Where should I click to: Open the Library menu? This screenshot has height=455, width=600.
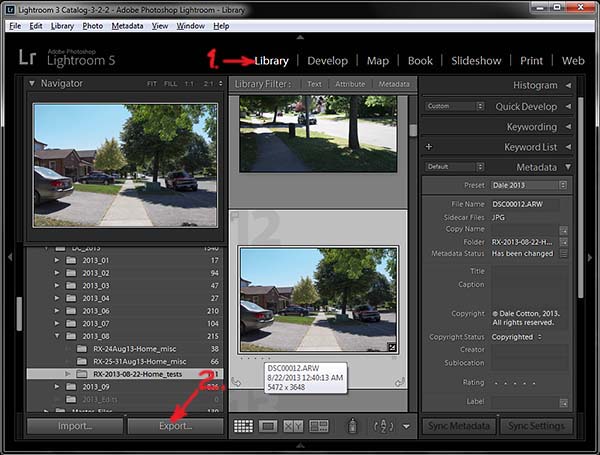[62, 26]
